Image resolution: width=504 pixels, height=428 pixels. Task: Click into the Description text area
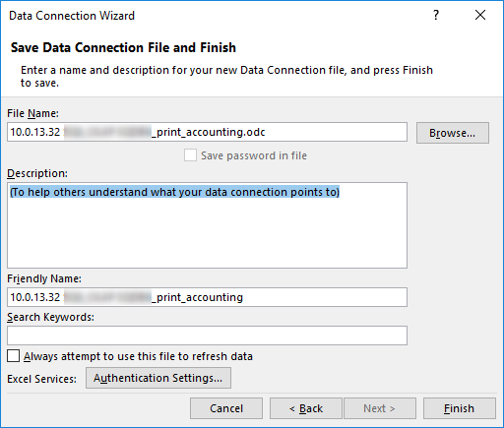[207, 225]
